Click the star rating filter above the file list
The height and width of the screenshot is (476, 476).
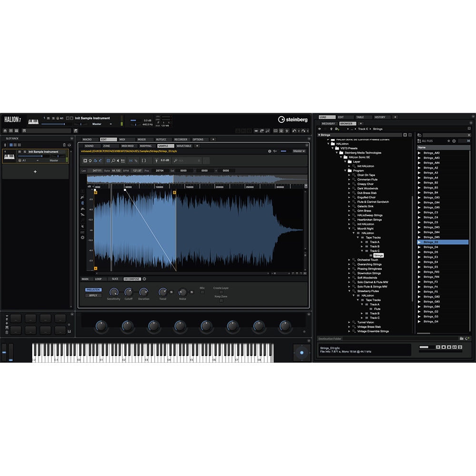[x=448, y=141]
